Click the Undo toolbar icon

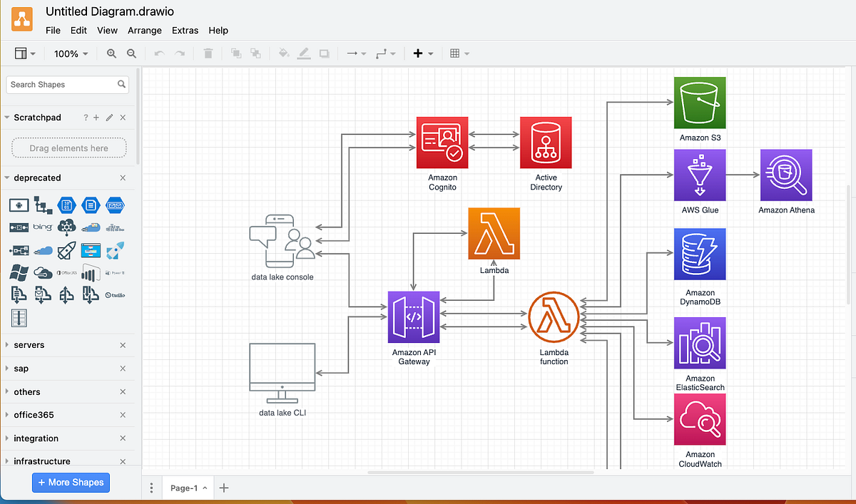160,53
